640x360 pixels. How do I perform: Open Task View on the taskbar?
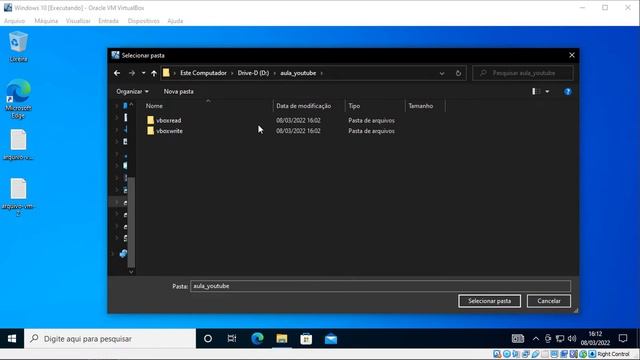(232, 339)
